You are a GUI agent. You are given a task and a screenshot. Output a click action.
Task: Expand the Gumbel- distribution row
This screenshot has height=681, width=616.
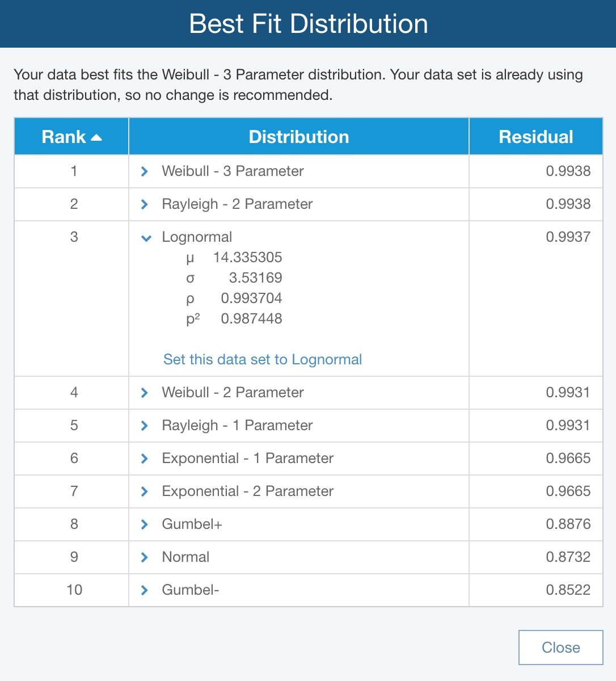point(145,590)
